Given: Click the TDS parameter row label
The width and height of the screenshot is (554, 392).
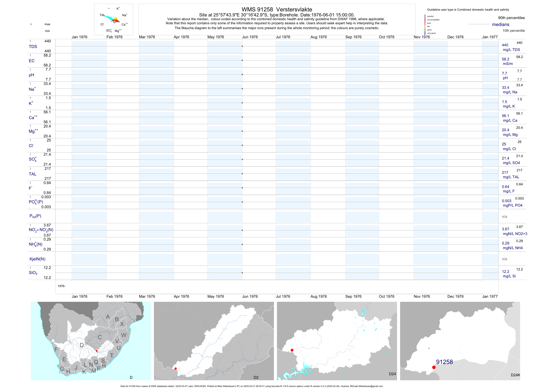Looking at the screenshot, I should [x=33, y=47].
